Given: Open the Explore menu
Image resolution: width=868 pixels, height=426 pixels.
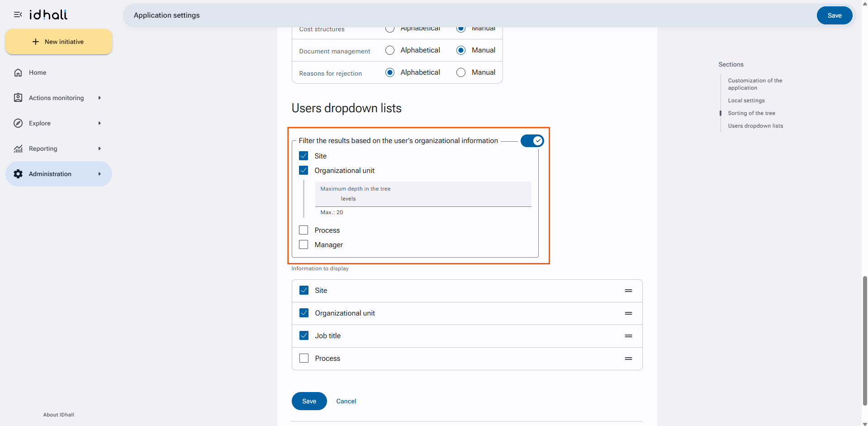Looking at the screenshot, I should tap(59, 123).
